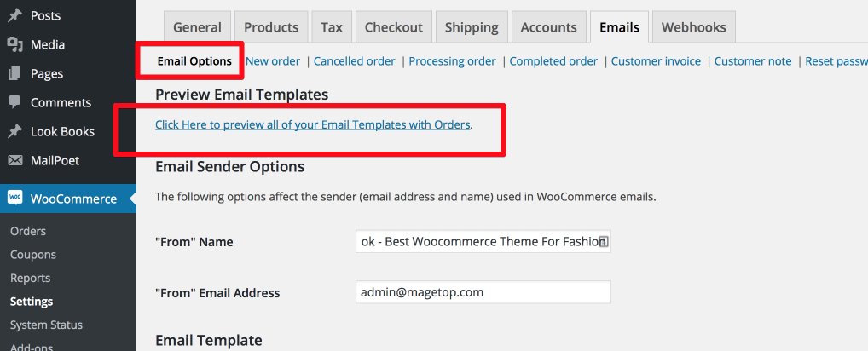The image size is (868, 351).
Task: Go to Customer invoice email settings
Action: [x=656, y=61]
